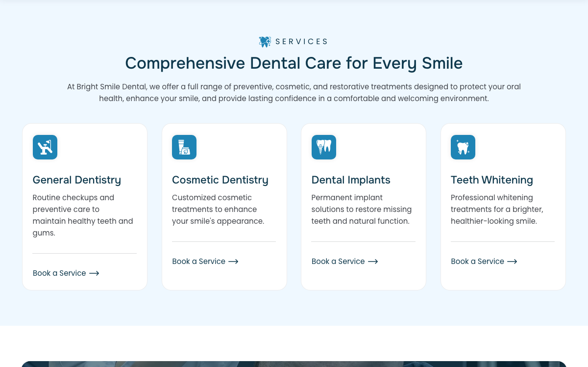
Task: Click the sparkling tooth whitening icon
Action: (x=463, y=147)
